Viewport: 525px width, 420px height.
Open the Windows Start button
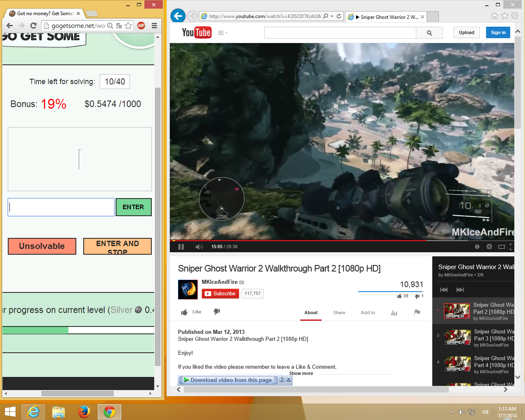pos(10,411)
